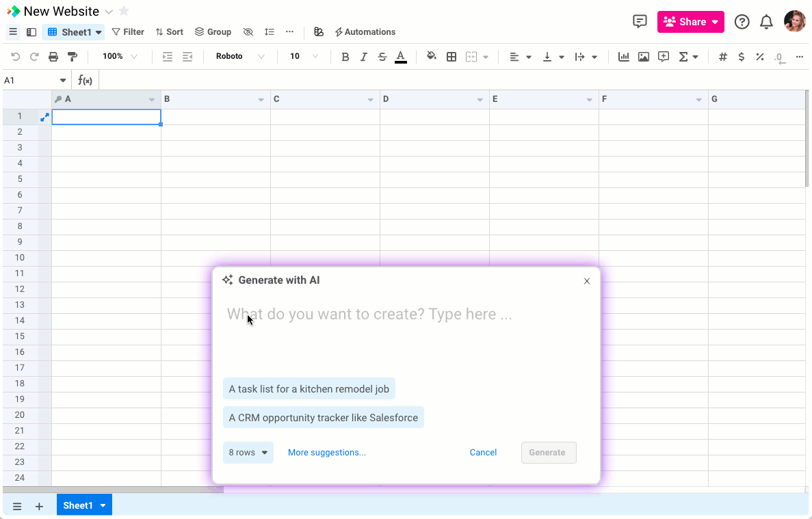Open the text color picker
812x519 pixels.
point(401,56)
